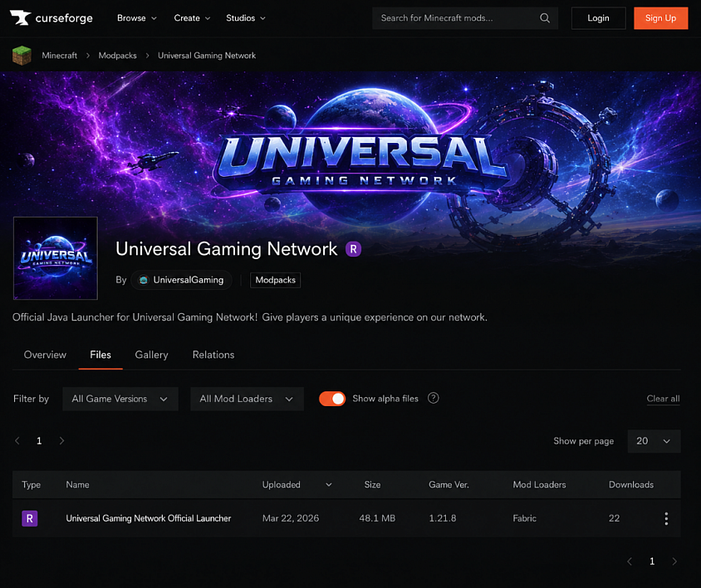Click the Minecraft grass block icon
Viewport: 701px width, 588px height.
click(x=22, y=56)
